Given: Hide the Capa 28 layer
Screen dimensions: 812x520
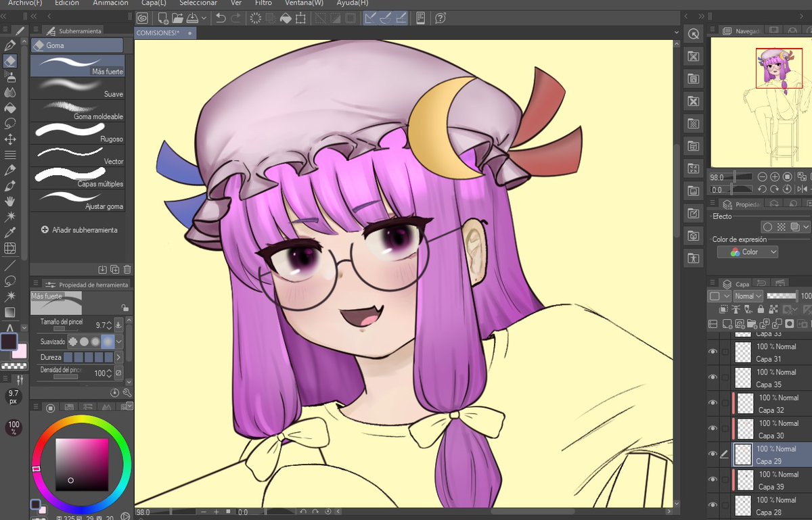Looking at the screenshot, I should point(713,505).
